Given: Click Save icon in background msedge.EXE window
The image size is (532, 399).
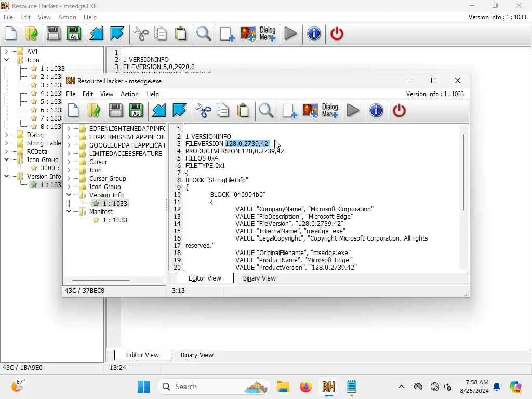Looking at the screenshot, I should click(x=54, y=34).
